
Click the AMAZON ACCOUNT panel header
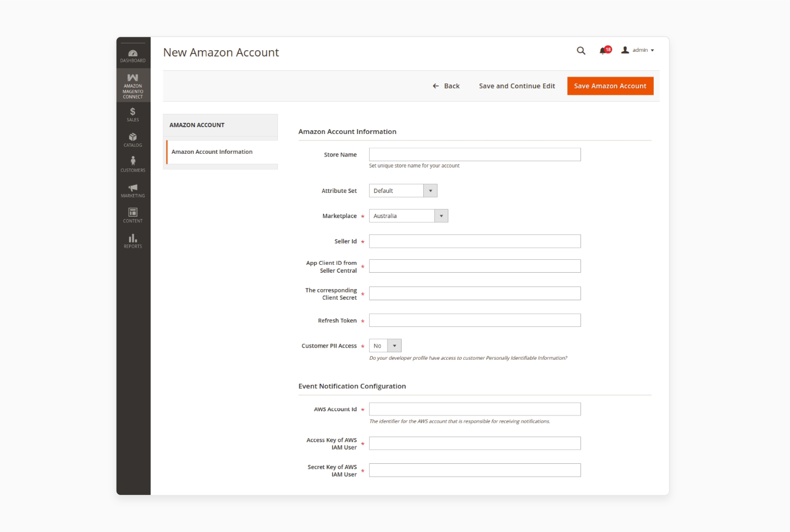coord(220,125)
